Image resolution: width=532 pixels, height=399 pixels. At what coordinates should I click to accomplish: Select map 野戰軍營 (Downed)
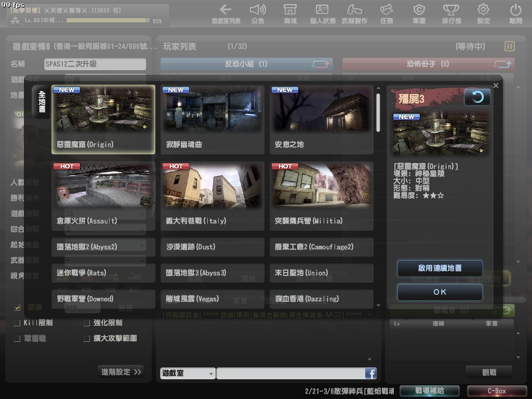point(103,299)
